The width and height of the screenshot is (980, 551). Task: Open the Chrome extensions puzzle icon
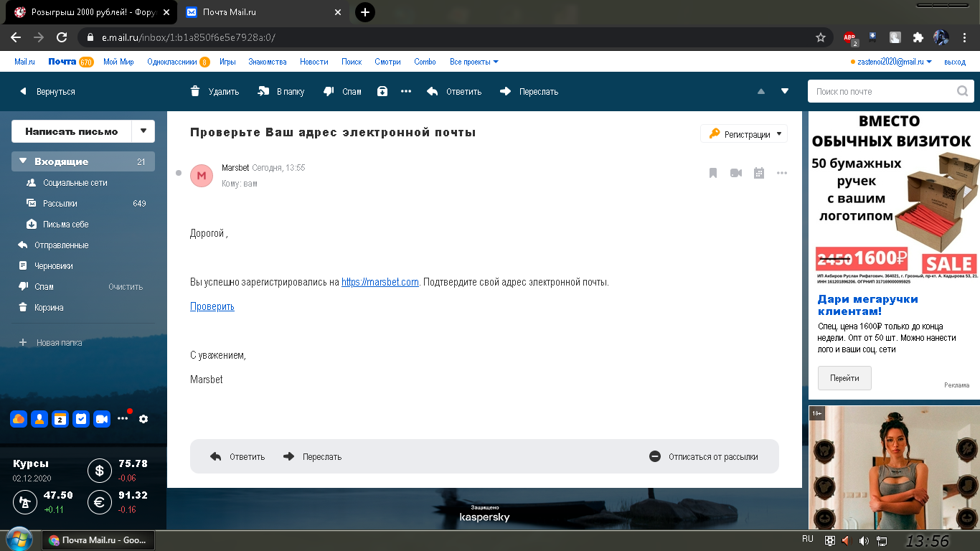pos(918,37)
